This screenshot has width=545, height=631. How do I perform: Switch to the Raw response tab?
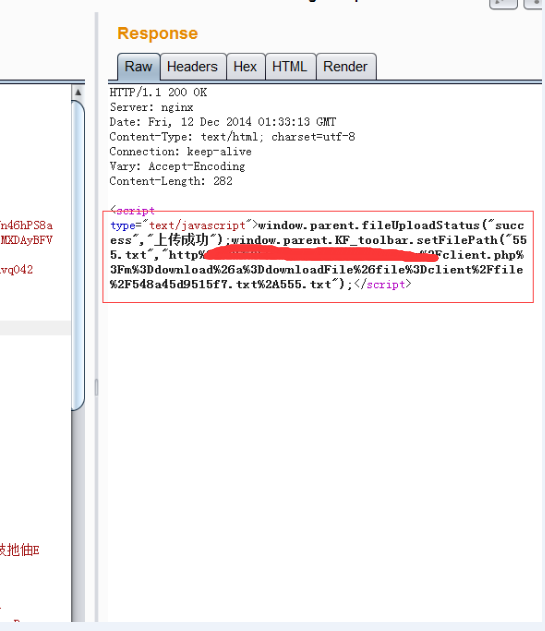point(138,66)
